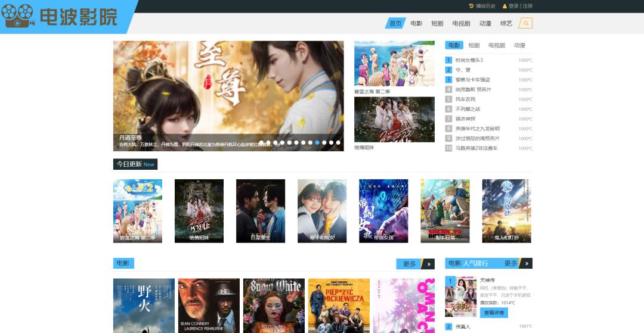Select the last carousel dot on the banner
The width and height of the screenshot is (644, 333).
(x=338, y=143)
